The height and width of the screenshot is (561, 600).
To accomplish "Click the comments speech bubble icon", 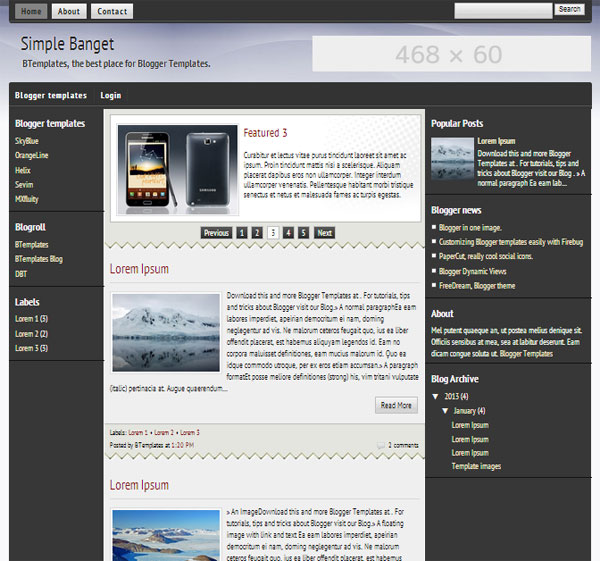I will point(381,444).
